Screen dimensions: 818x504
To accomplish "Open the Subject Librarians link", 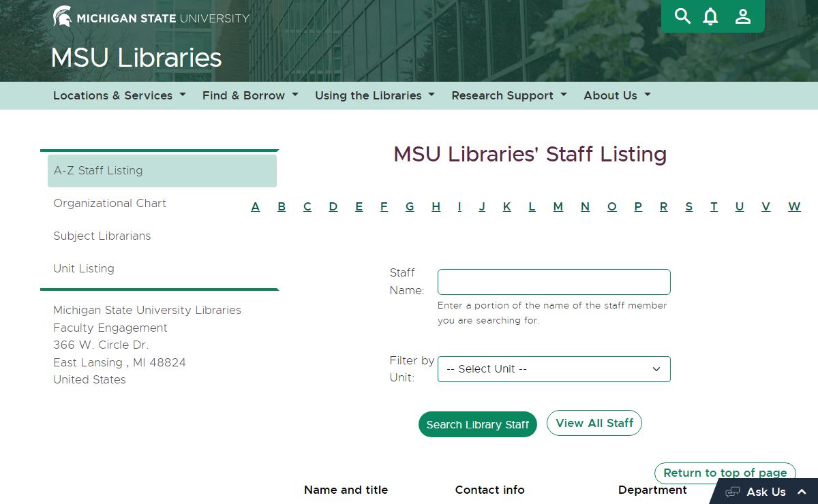I will 102,236.
